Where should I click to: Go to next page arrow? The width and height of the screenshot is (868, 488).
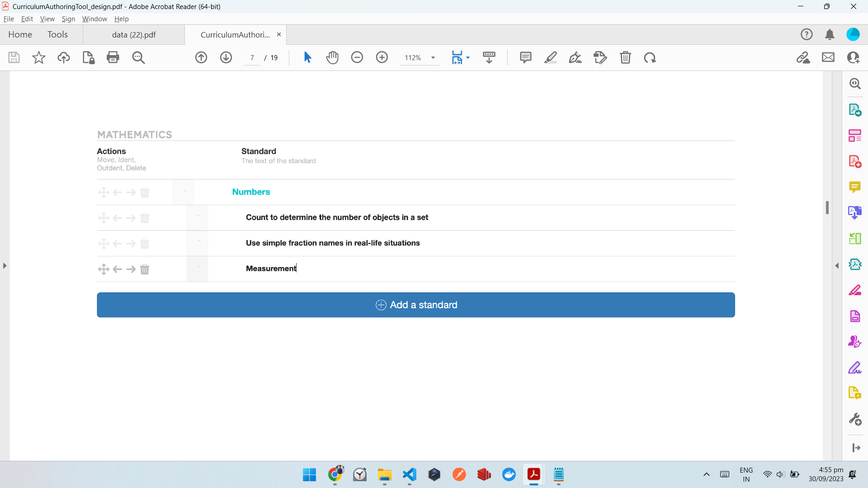(x=226, y=57)
